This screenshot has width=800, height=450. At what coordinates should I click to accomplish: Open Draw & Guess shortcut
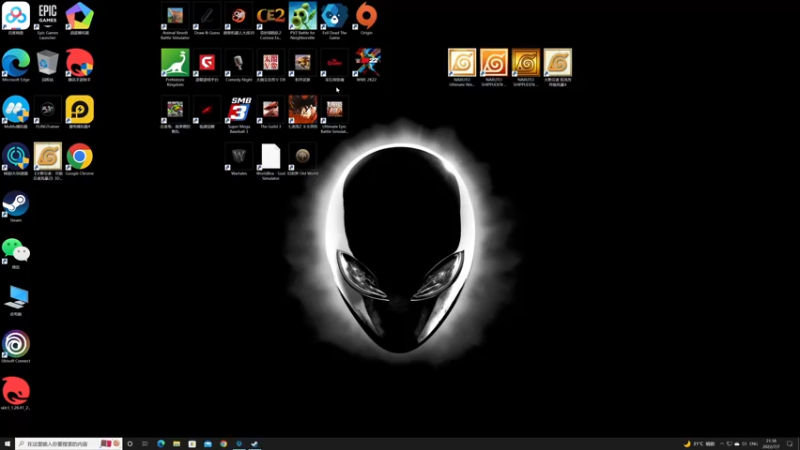207,18
